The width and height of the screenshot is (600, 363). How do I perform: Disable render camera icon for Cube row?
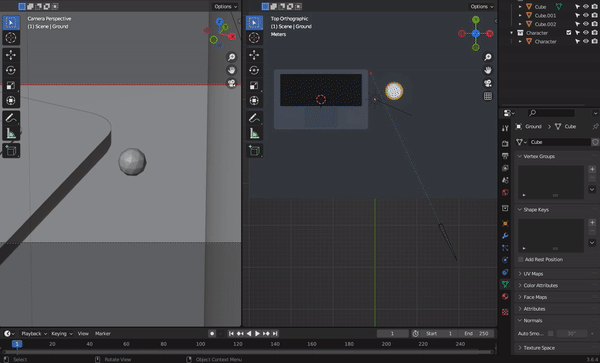click(x=594, y=7)
